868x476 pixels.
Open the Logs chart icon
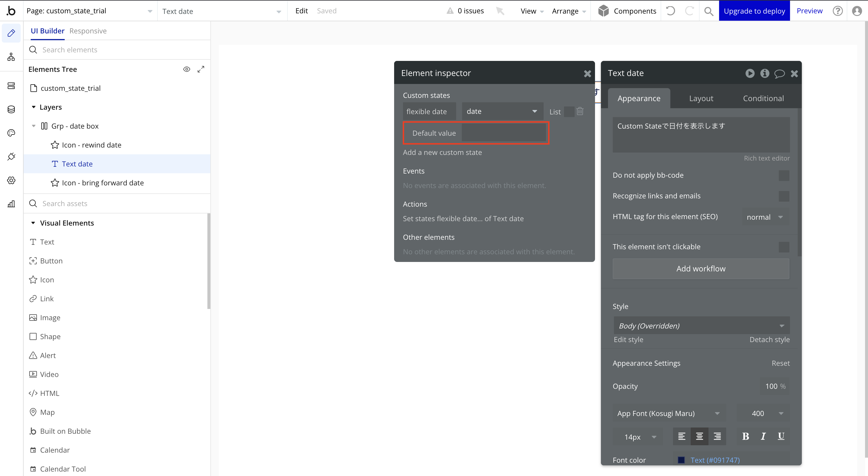pos(11,204)
